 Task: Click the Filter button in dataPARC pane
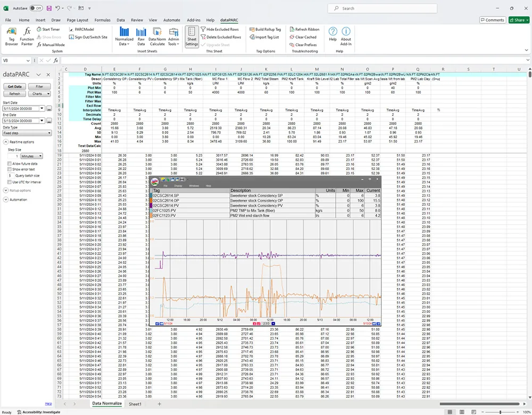tap(39, 86)
